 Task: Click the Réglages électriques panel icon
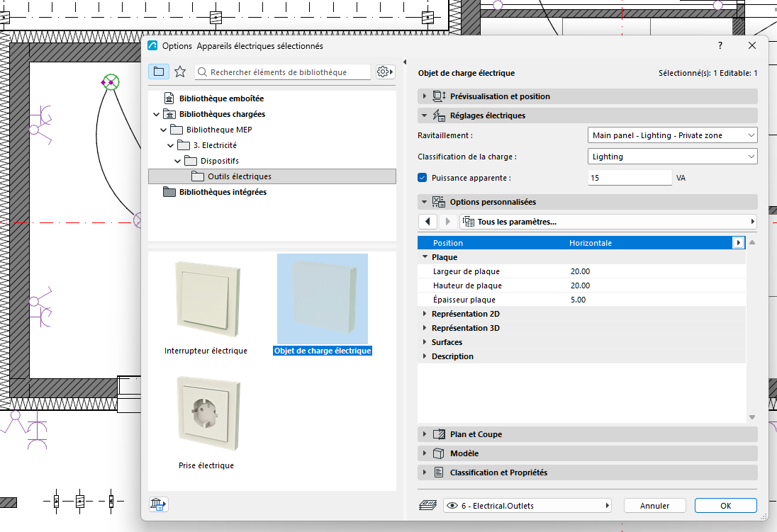pyautogui.click(x=439, y=115)
